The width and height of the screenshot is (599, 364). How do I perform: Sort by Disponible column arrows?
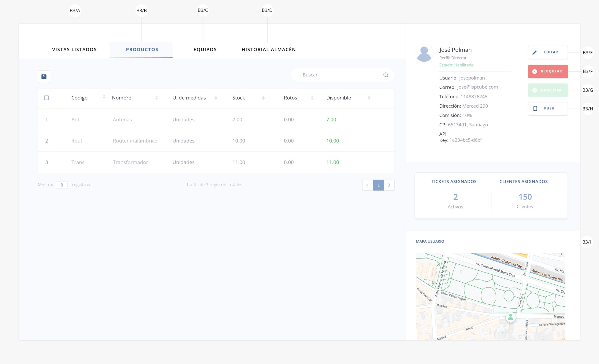click(x=369, y=98)
